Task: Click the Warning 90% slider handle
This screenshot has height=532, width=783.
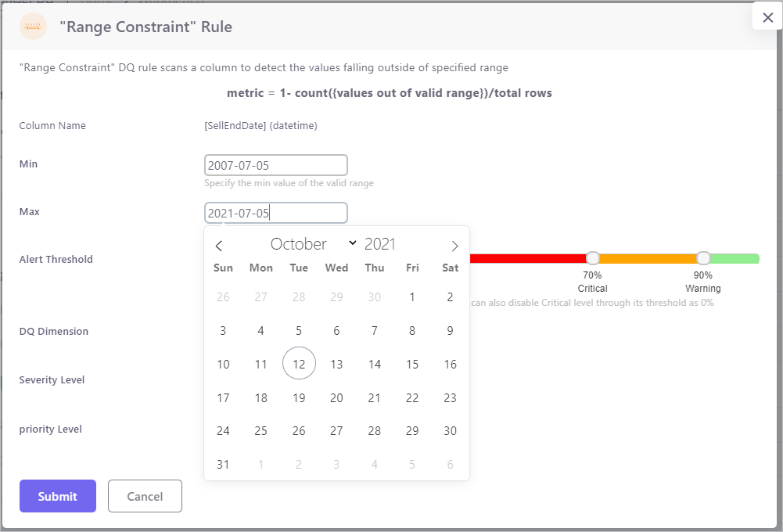Action: coord(703,258)
